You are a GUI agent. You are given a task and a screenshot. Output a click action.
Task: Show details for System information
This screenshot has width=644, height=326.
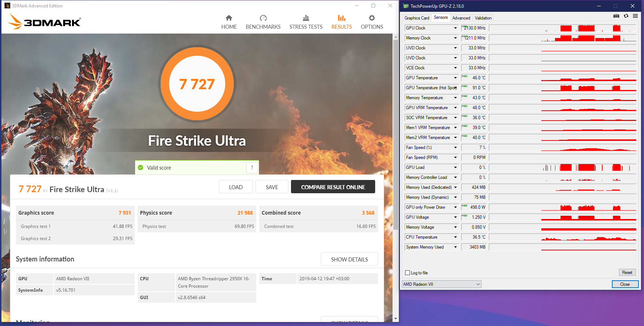(349, 259)
